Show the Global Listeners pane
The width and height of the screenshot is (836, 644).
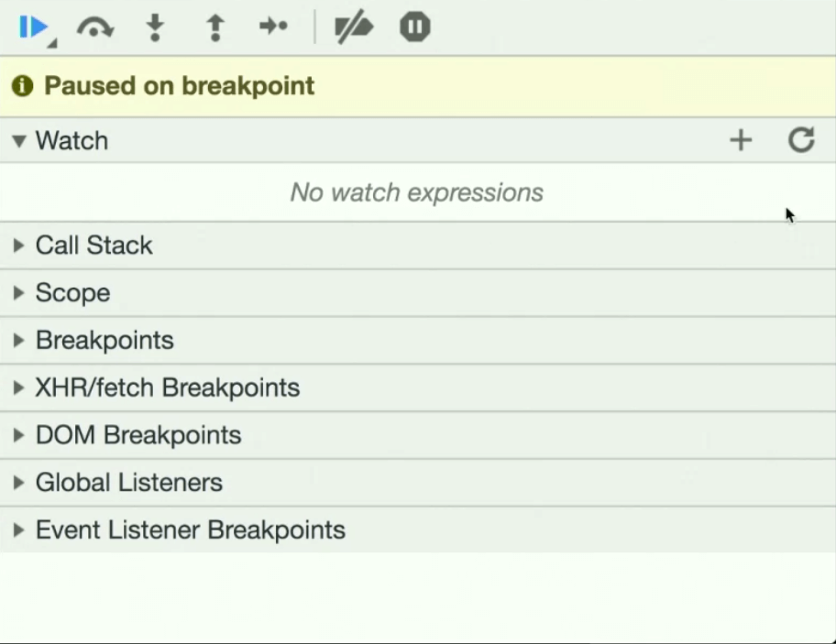point(418,483)
